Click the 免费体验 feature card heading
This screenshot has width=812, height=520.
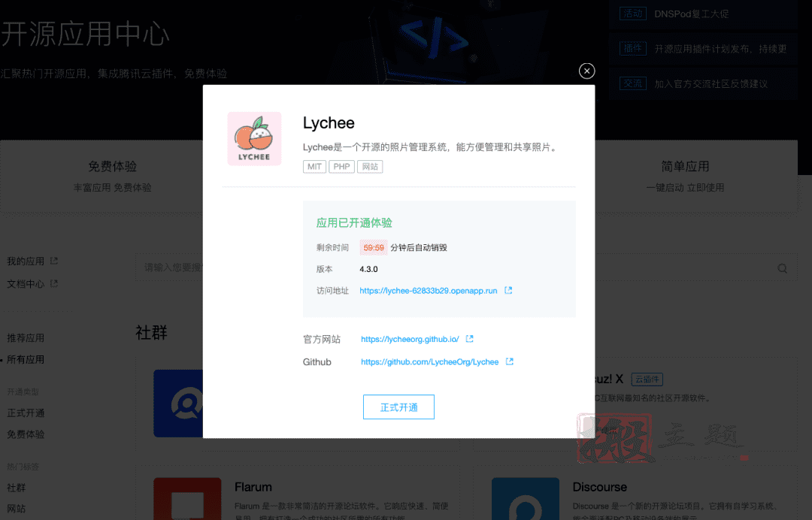112,167
